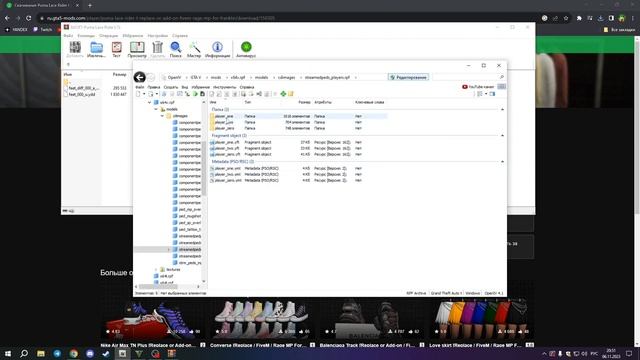
Task: Click the Info (Информация) icon in WinRAR
Action: click(218, 48)
